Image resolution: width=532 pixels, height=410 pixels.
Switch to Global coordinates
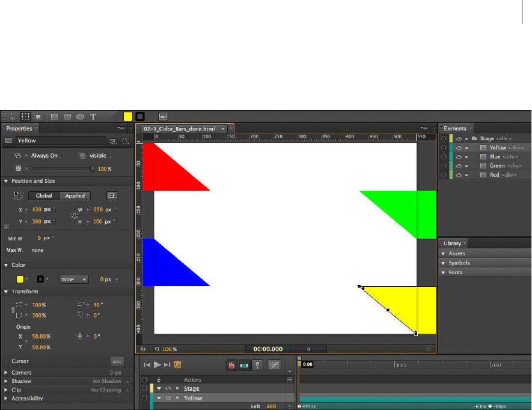coord(44,195)
